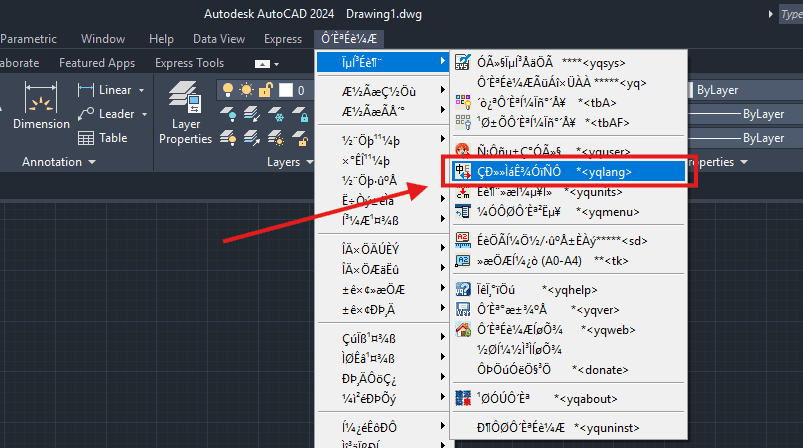
Task: Click the <yqabout> about entry
Action: tap(568, 398)
